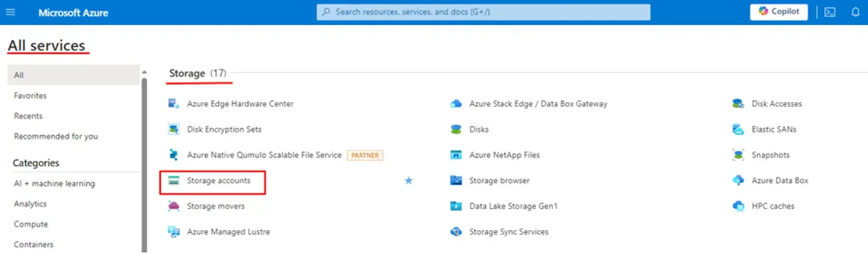Open the Disks service link
The width and height of the screenshot is (868, 253).
coord(479,129)
